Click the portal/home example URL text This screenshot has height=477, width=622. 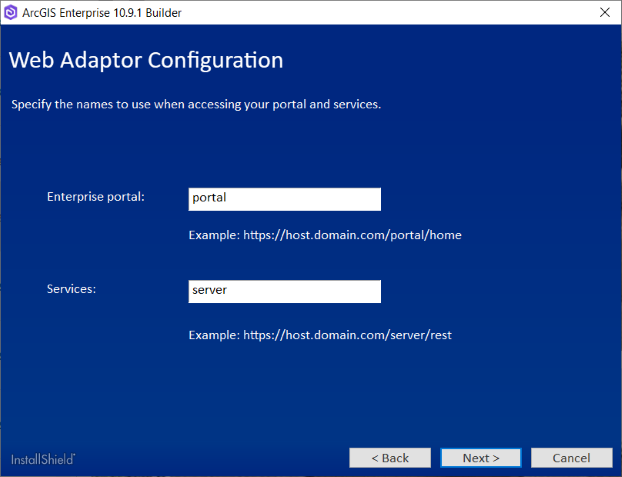[325, 236]
